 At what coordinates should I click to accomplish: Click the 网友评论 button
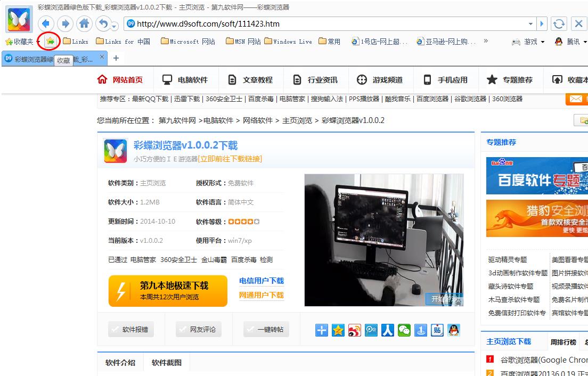[x=198, y=330]
